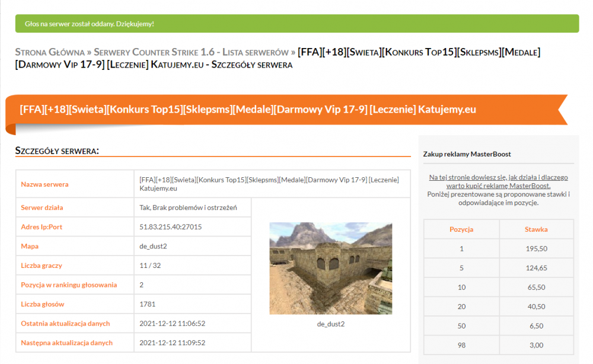Click the stake value 6,50
Screen dimensions: 593x364
536,325
